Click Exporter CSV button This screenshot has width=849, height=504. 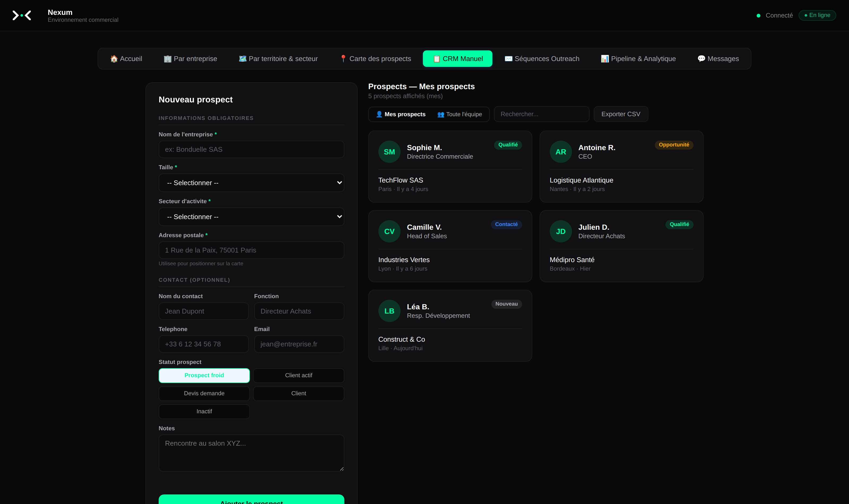621,114
